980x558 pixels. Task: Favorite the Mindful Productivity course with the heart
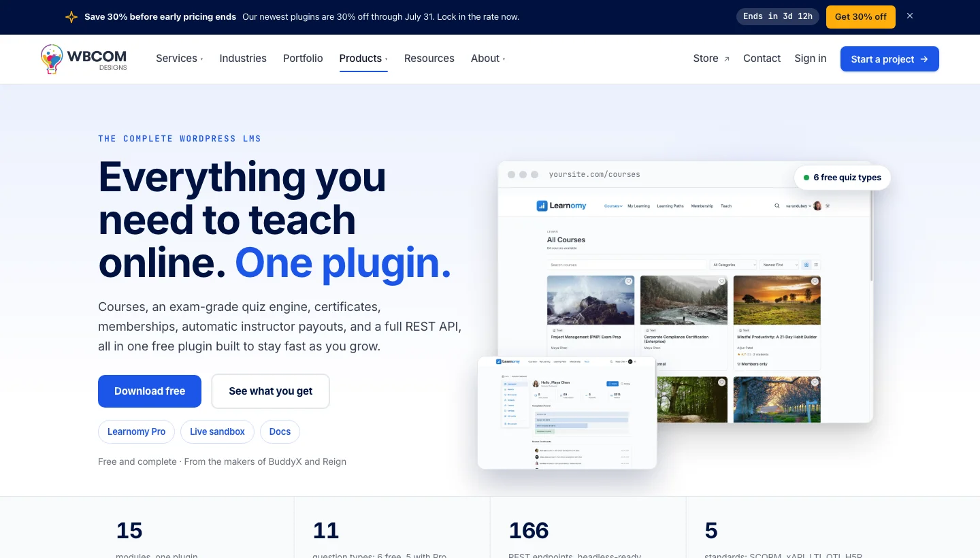coord(815,281)
